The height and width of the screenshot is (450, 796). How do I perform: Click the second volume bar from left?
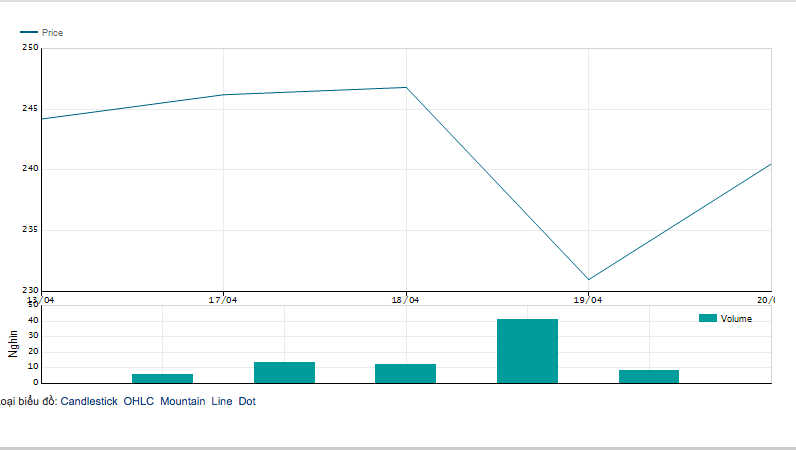click(284, 372)
